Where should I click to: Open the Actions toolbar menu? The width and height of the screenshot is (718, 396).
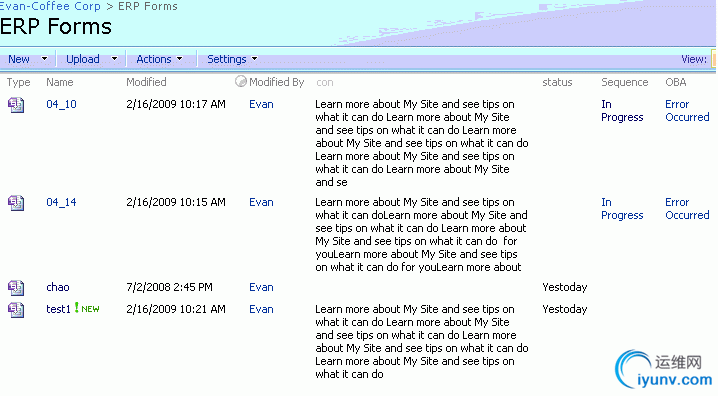coord(154,59)
